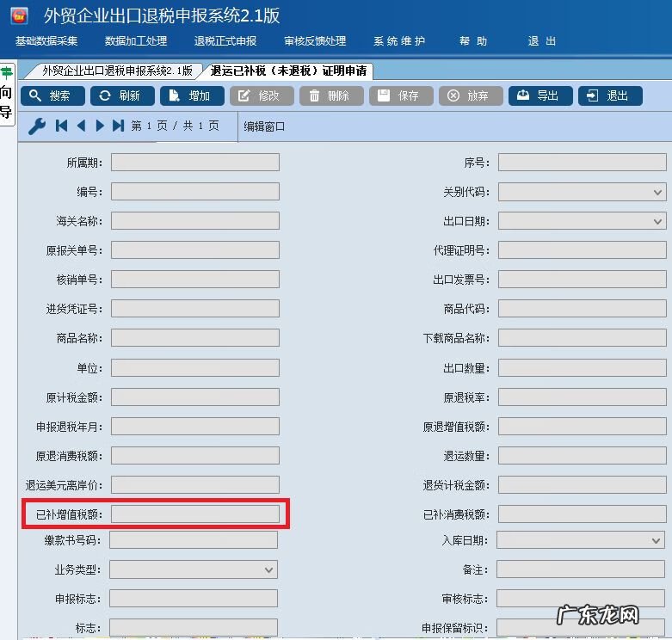The height and width of the screenshot is (640, 672).
Task: Click the 已补增值税额 input field
Action: 195,514
